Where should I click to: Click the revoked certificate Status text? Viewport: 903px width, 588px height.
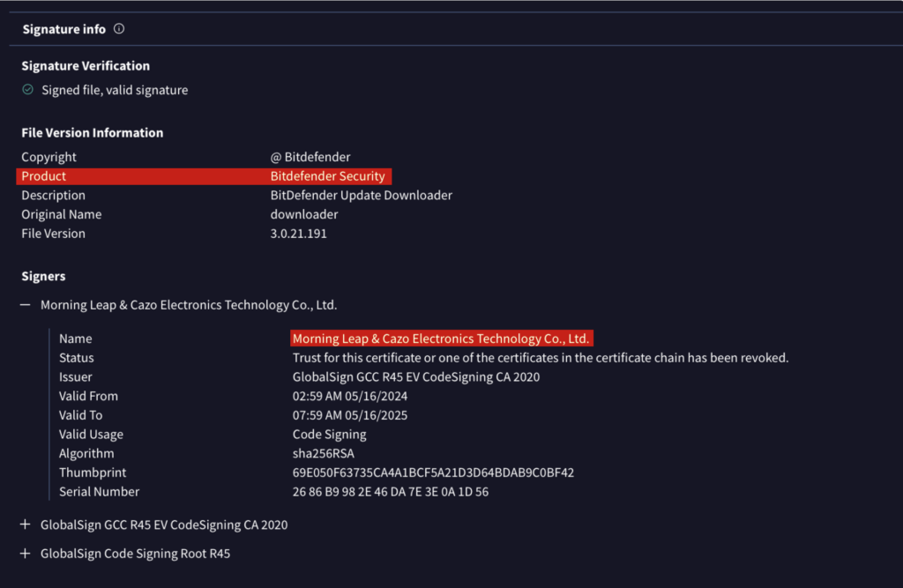540,358
